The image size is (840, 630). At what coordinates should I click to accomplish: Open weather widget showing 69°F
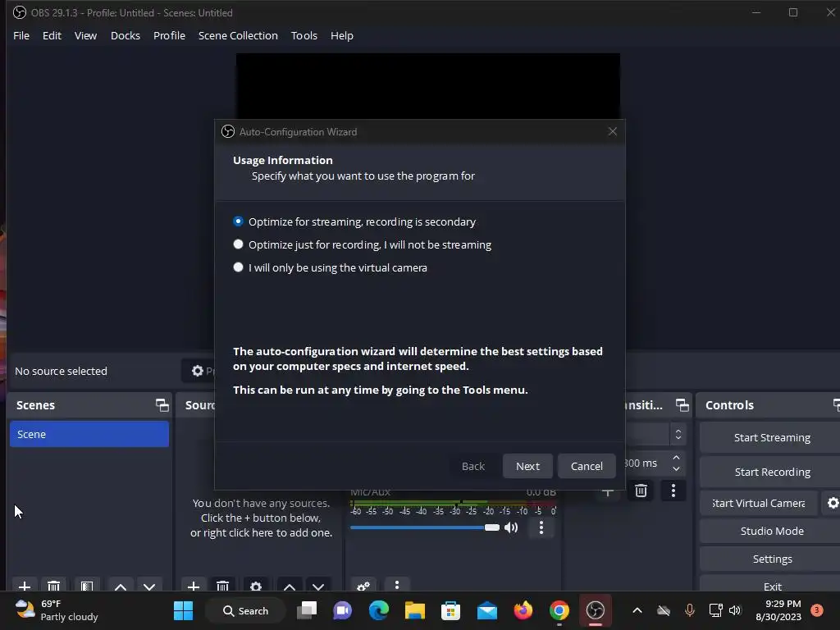pos(57,610)
